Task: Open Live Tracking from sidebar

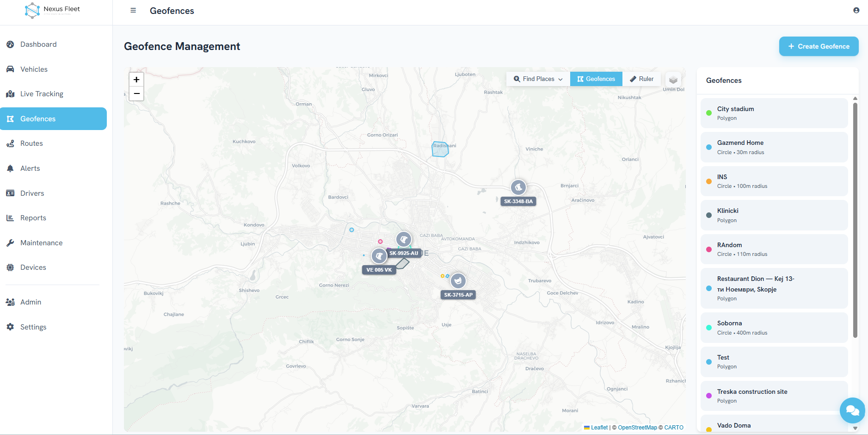Action: (53, 94)
